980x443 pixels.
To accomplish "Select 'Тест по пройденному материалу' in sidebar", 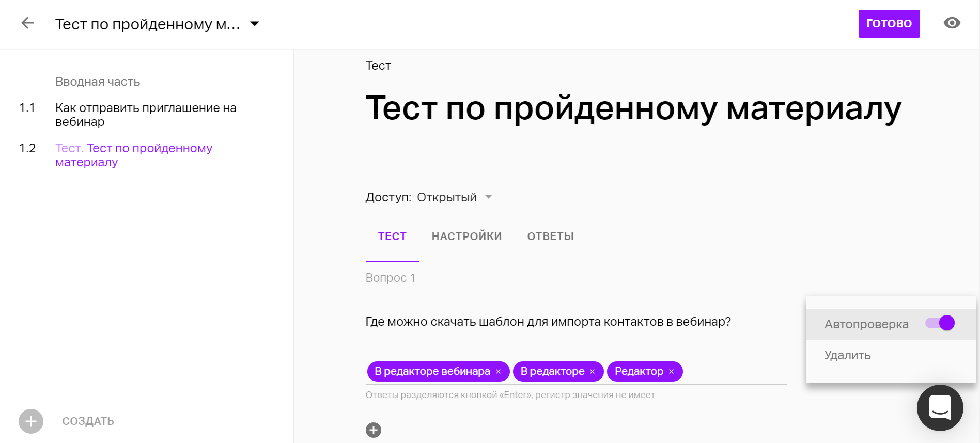I will tap(134, 155).
